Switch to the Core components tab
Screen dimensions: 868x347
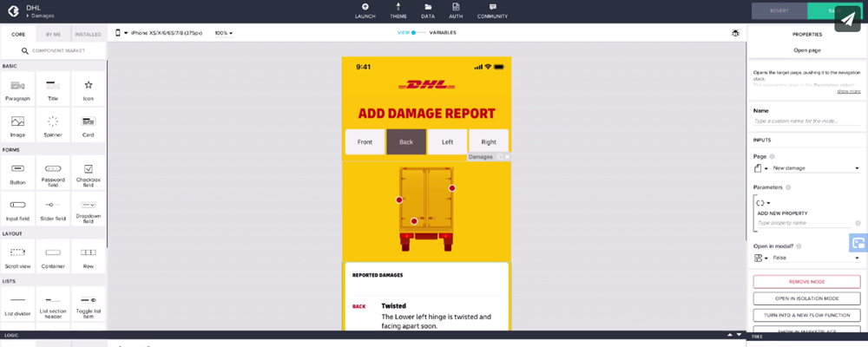pyautogui.click(x=18, y=35)
